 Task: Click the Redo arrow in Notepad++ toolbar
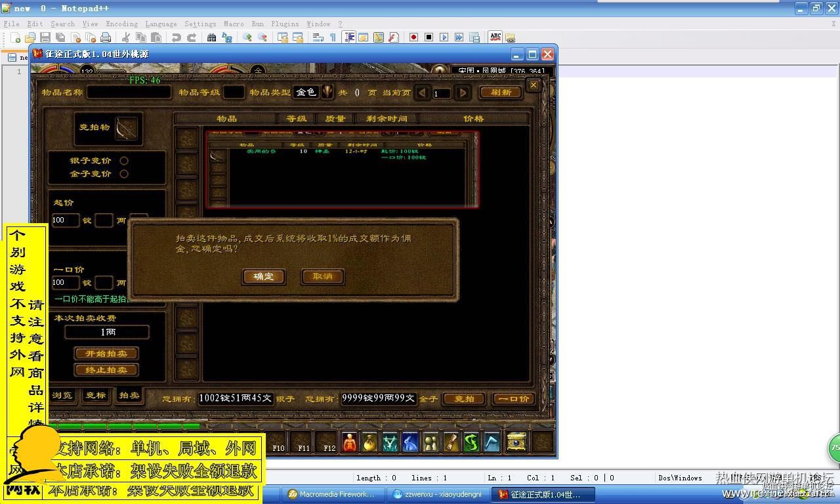click(x=192, y=37)
